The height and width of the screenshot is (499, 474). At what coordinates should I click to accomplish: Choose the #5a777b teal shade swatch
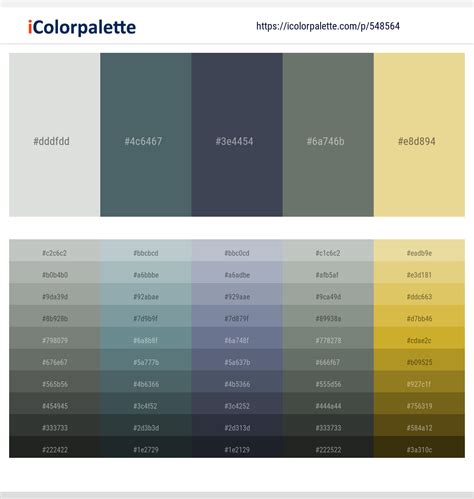(146, 360)
